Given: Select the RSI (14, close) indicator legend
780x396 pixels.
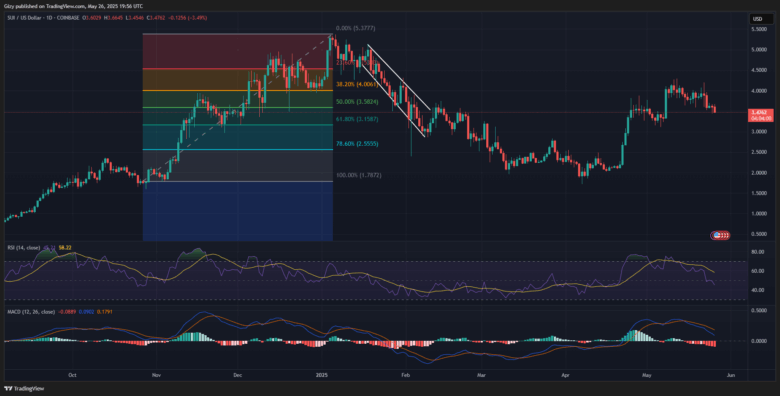Looking at the screenshot, I should pyautogui.click(x=22, y=247).
